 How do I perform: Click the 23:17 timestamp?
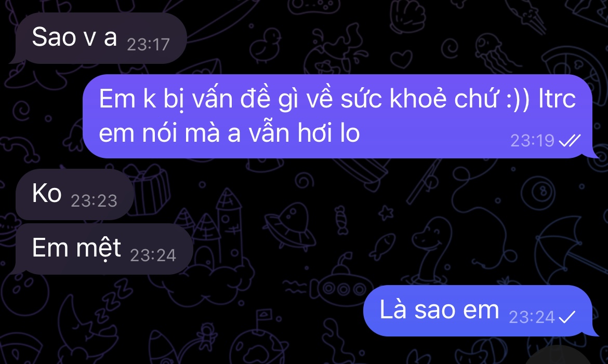149,45
